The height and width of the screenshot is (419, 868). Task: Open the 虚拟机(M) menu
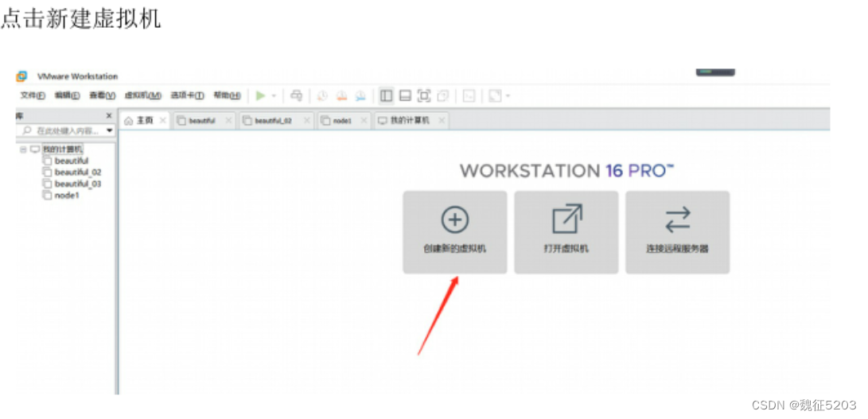(x=143, y=95)
